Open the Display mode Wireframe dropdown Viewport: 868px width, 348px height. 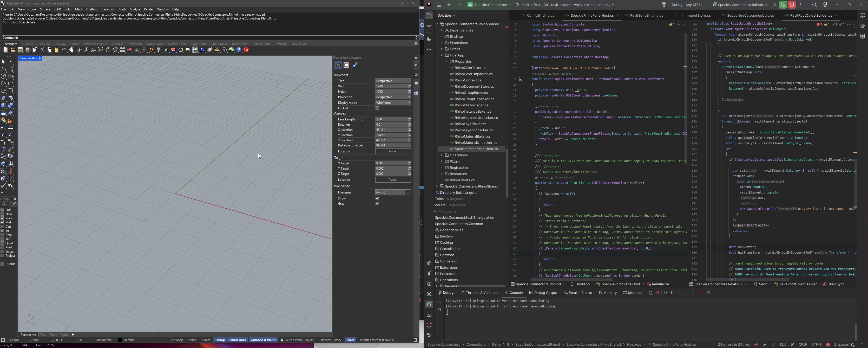393,103
